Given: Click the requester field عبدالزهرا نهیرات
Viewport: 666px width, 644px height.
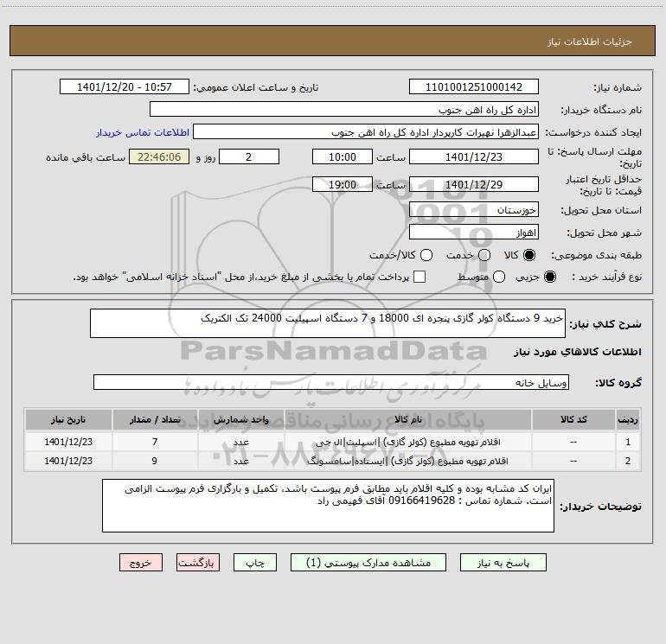Looking at the screenshot, I should [x=366, y=132].
